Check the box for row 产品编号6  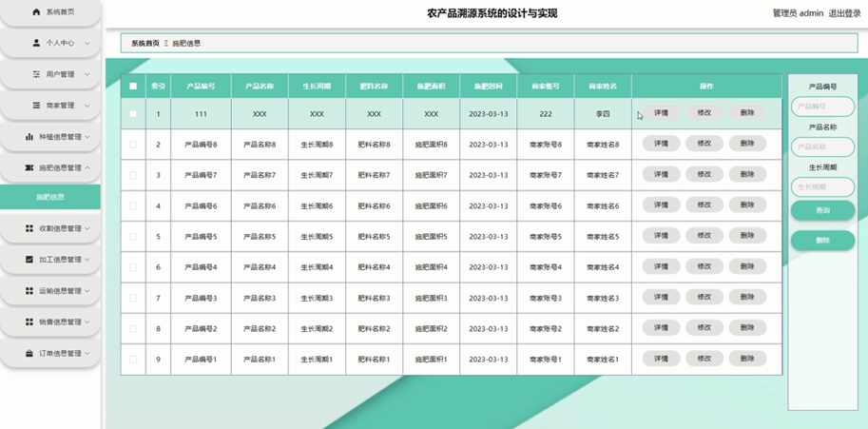[133, 205]
